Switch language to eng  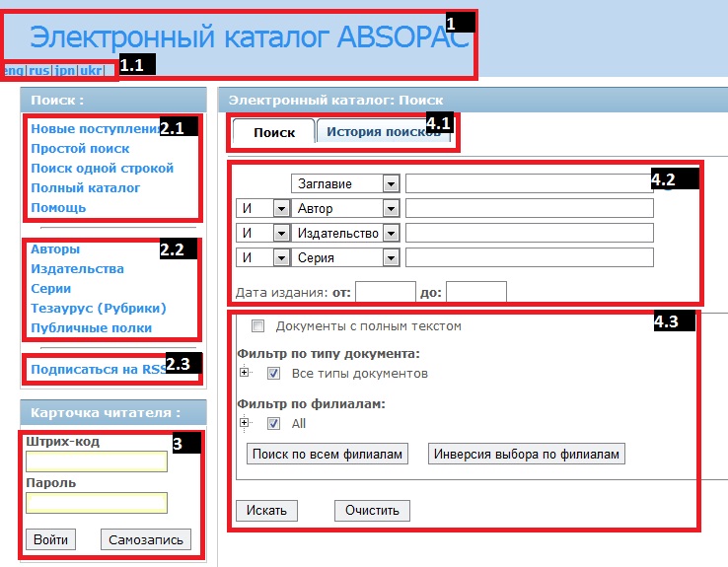15,71
